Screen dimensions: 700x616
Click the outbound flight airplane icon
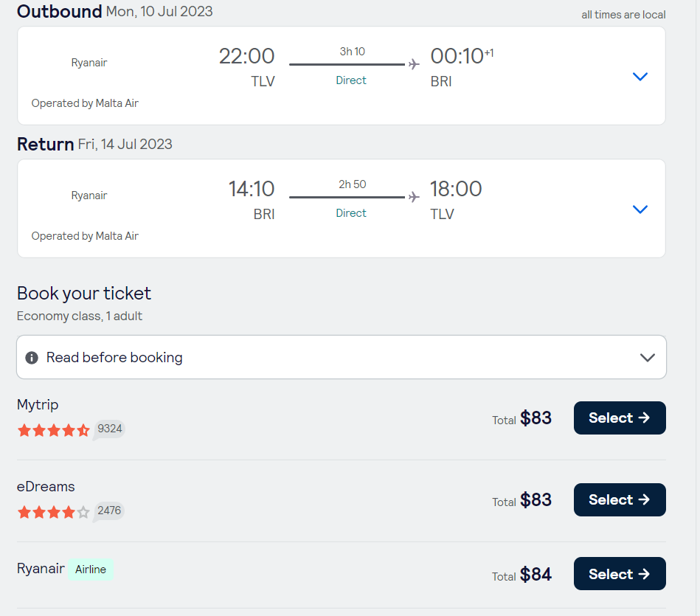tap(414, 64)
